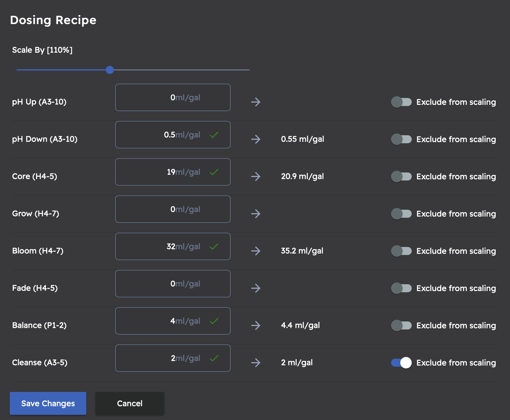Click the arrow icon in pH Up row
The image size is (510, 420).
click(x=256, y=102)
